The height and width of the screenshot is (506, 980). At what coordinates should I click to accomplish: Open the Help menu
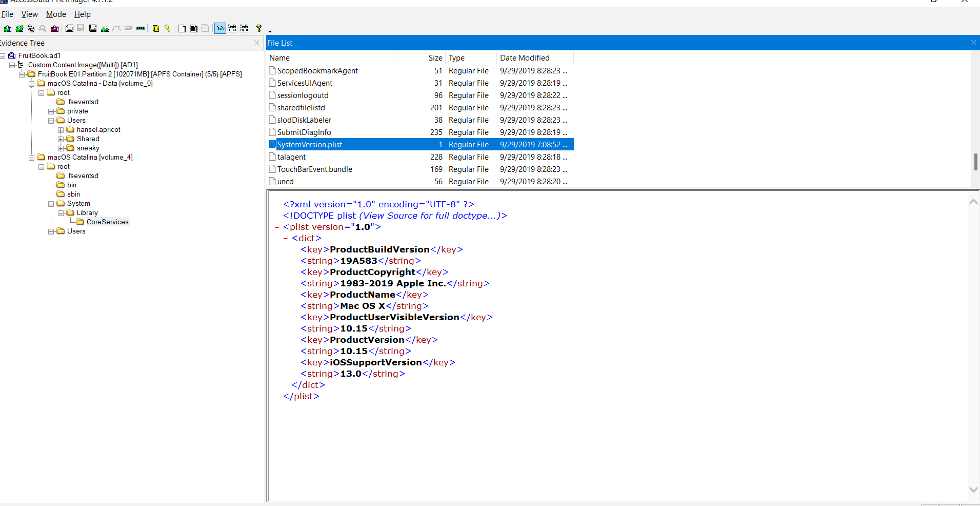[82, 14]
